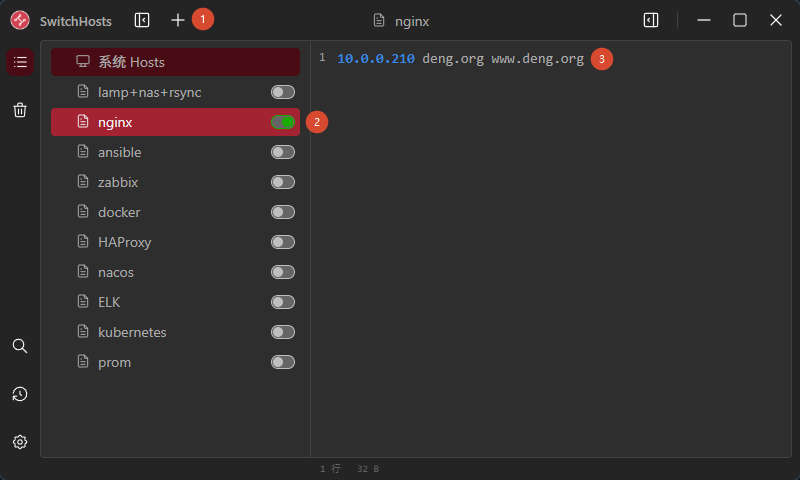The width and height of the screenshot is (800, 480).
Task: Open the hosts list view icon
Action: tap(20, 62)
